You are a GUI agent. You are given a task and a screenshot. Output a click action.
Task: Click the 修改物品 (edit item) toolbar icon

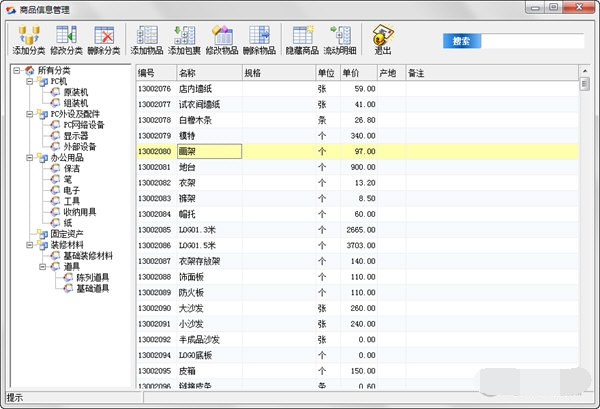point(222,40)
